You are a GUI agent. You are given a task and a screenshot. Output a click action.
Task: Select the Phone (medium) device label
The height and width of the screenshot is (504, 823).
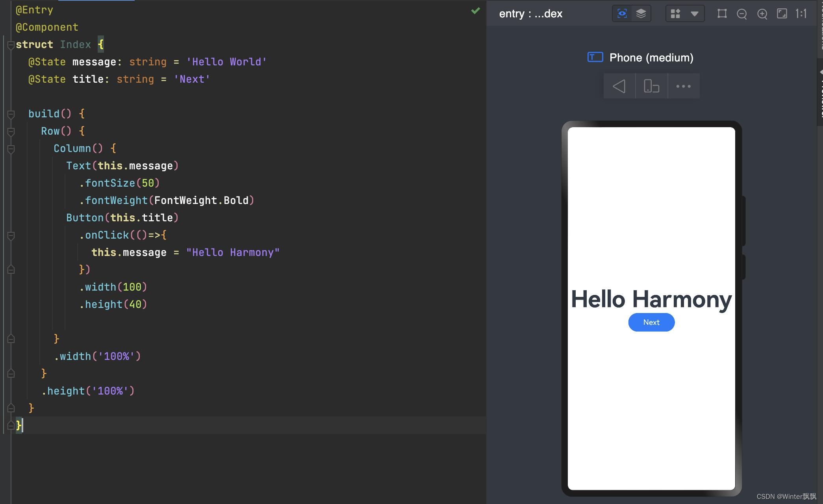pyautogui.click(x=651, y=57)
